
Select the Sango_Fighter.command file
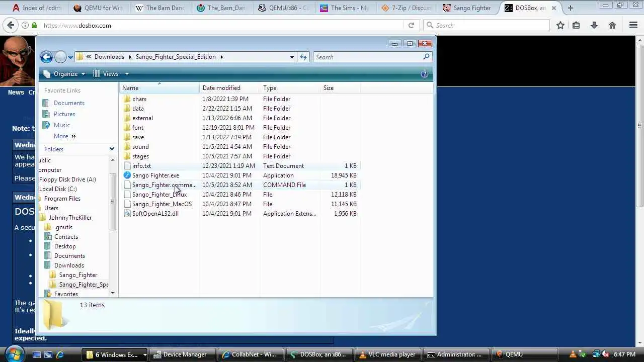(164, 185)
